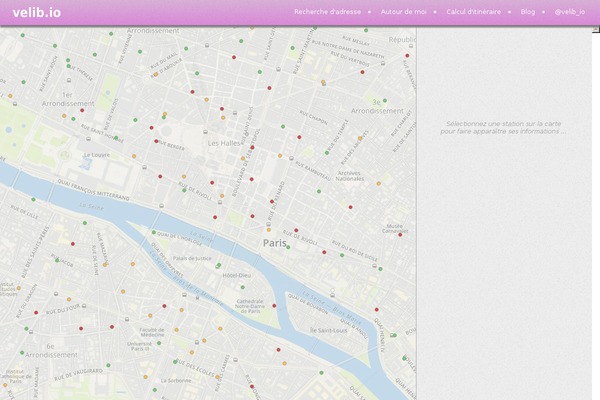Select red station marker at Musée Carnavalet

click(400, 235)
